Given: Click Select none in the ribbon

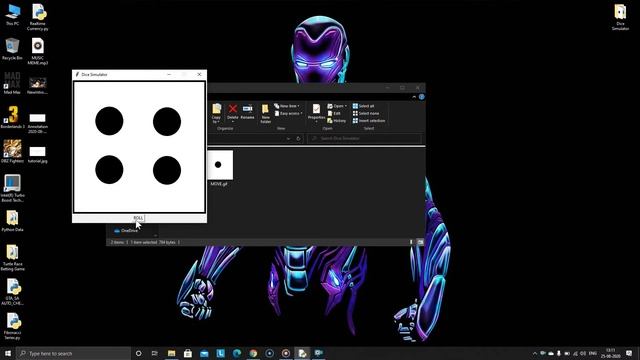Looking at the screenshot, I should click(x=366, y=113).
